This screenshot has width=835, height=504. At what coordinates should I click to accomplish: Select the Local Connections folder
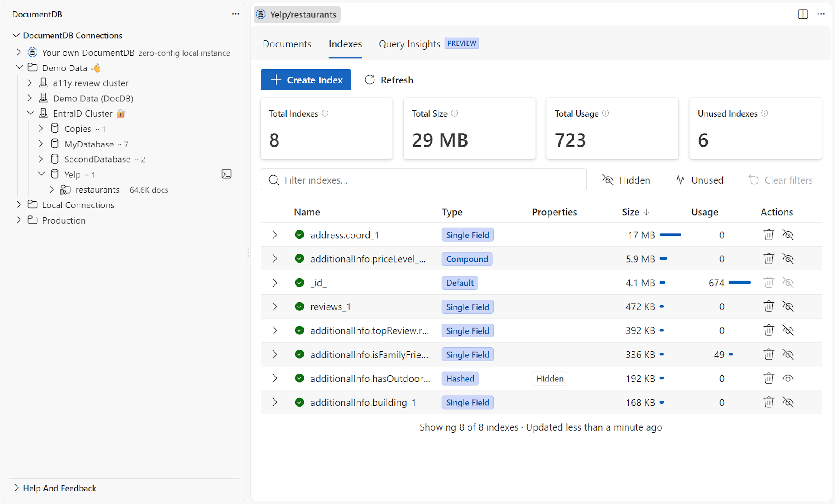coord(78,205)
